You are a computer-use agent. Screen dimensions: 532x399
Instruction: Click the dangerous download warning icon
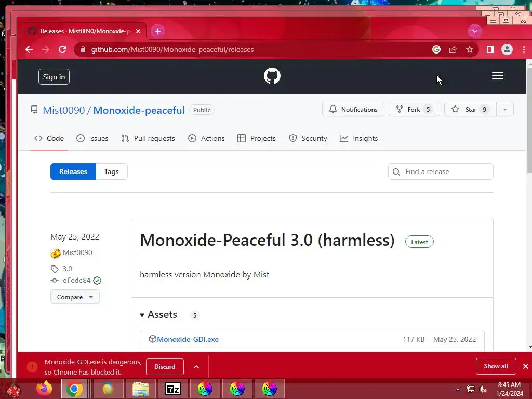(x=32, y=367)
